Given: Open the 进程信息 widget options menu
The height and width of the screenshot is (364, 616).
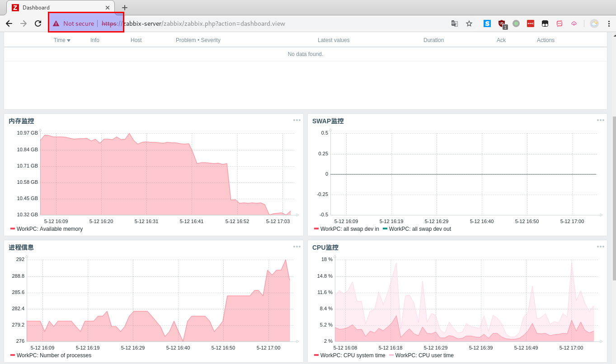Looking at the screenshot, I should 297,247.
